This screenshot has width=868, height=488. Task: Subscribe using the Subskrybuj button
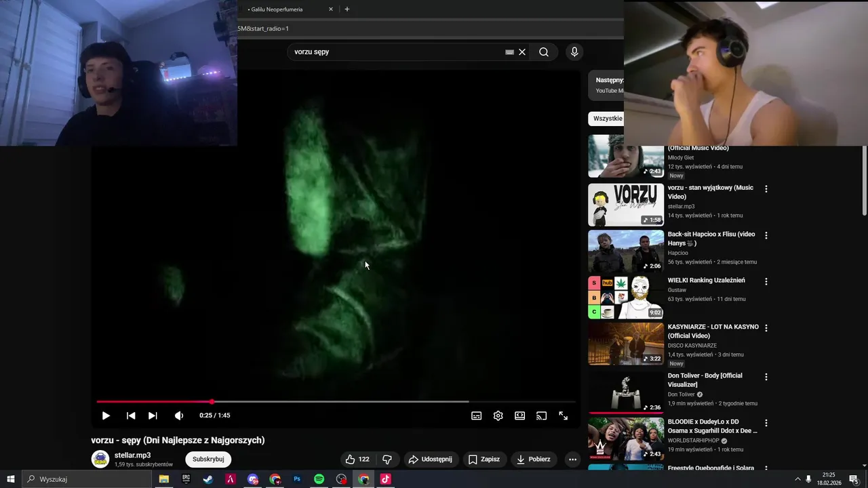[x=208, y=459]
